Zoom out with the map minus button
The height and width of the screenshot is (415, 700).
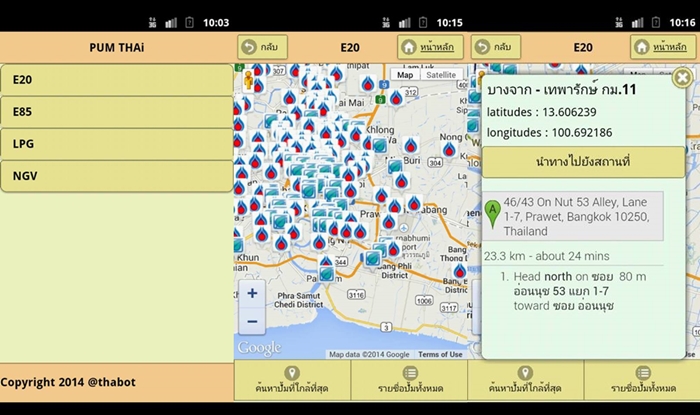(252, 321)
